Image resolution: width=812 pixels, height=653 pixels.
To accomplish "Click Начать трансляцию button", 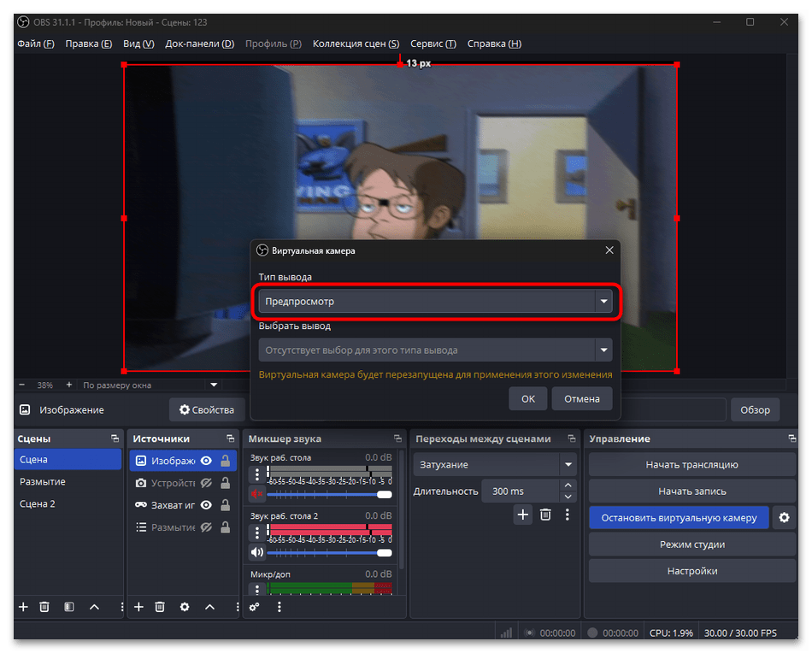I will (x=691, y=464).
